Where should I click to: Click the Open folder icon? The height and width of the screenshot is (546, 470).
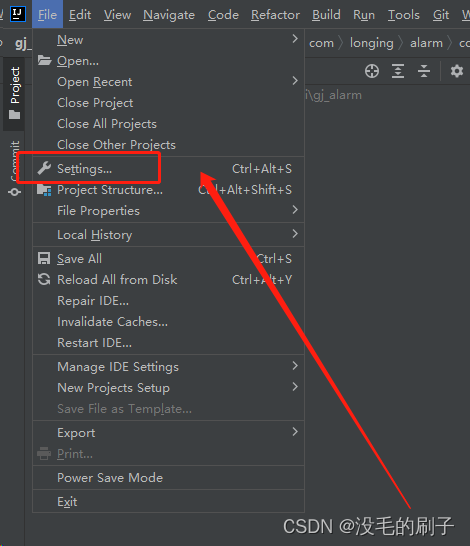[45, 61]
